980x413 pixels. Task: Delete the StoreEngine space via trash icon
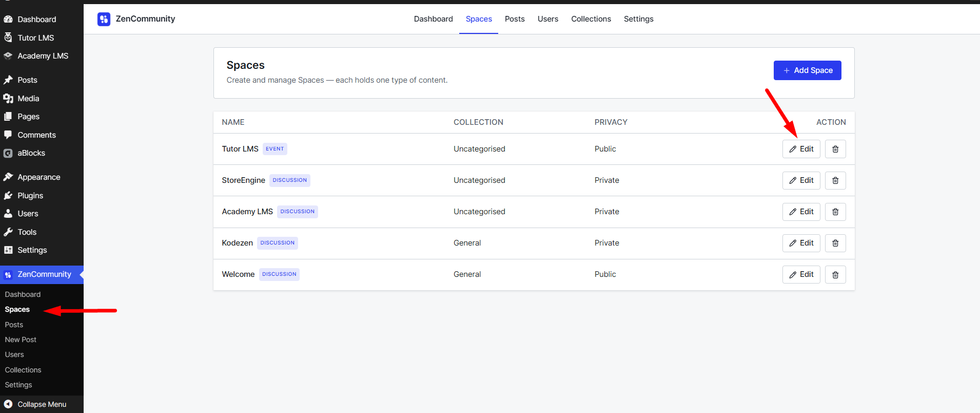[835, 180]
